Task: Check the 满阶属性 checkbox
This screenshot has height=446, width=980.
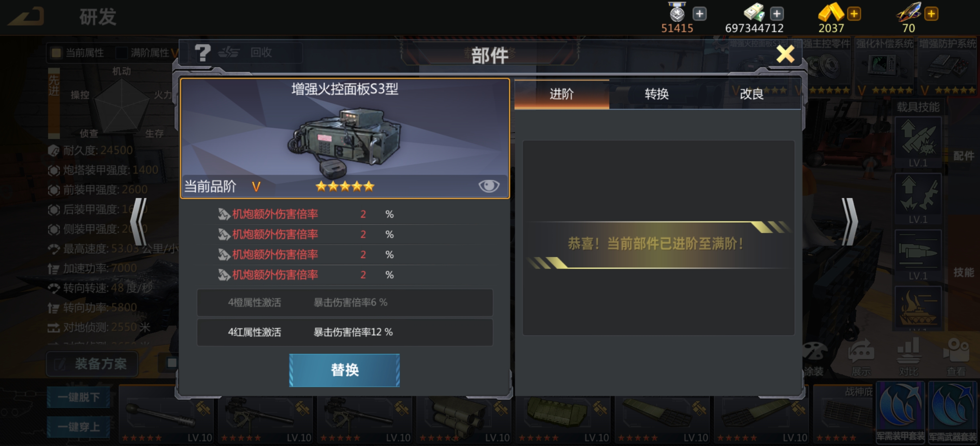Action: [x=121, y=53]
